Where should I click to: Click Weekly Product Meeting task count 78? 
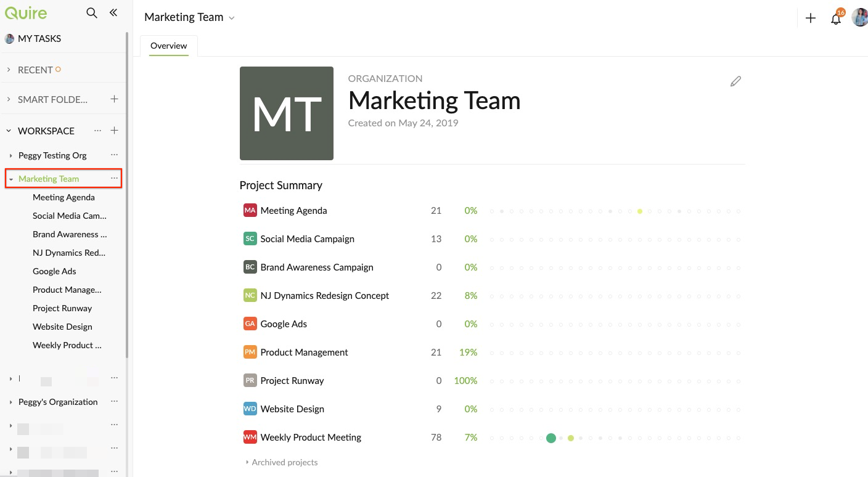tap(436, 437)
